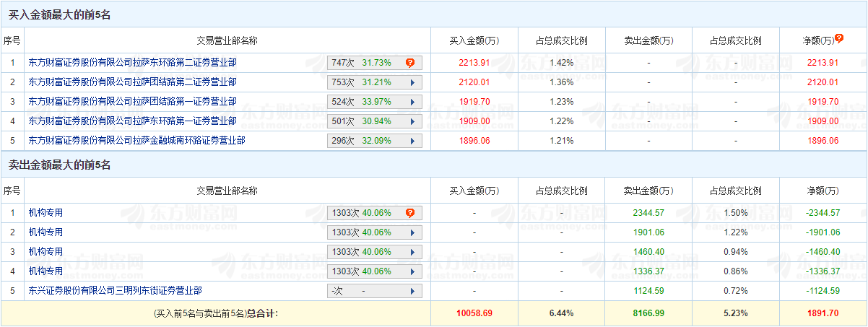Open 拉萨团结路第二证券营业部 brokerage link
The height and width of the screenshot is (327, 868).
coord(132,82)
